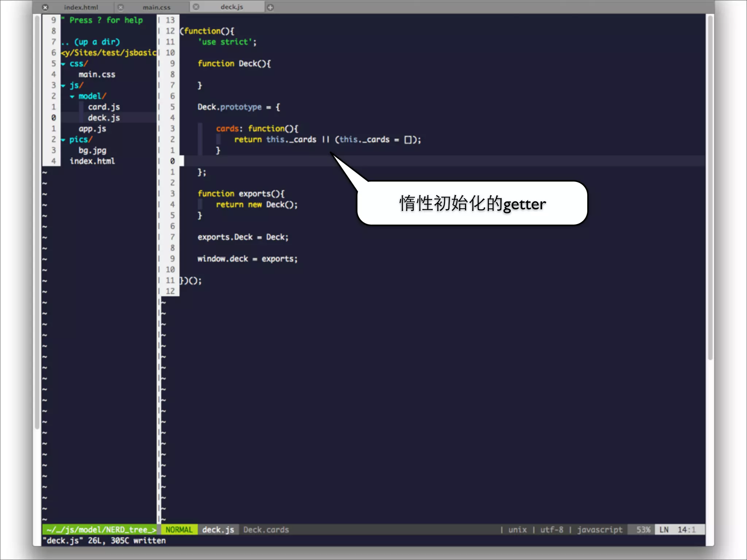Click the 'cards: function(){' line
The width and height of the screenshot is (747, 560).
click(x=257, y=129)
